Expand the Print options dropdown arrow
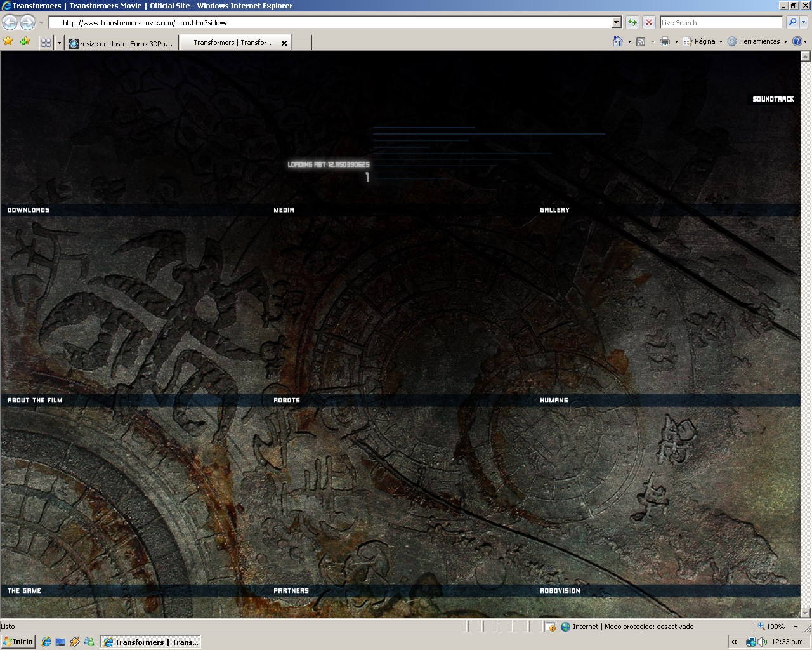This screenshot has width=812, height=650. [676, 42]
